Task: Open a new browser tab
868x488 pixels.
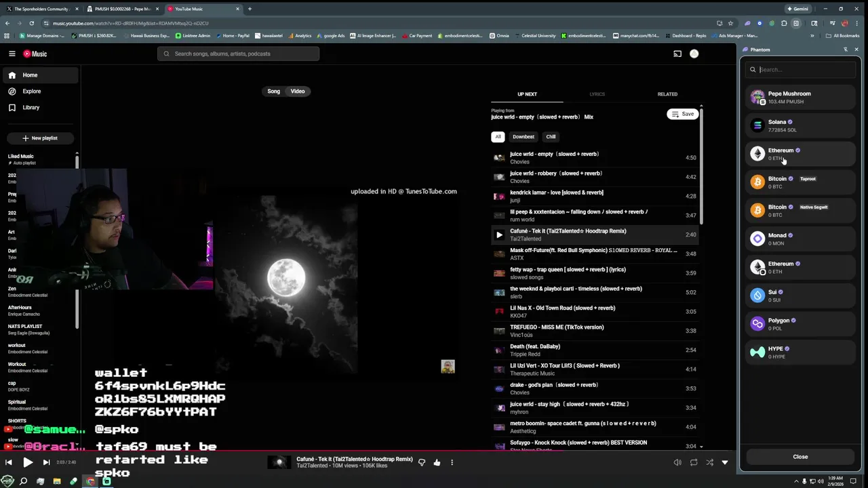Action: 250,9
